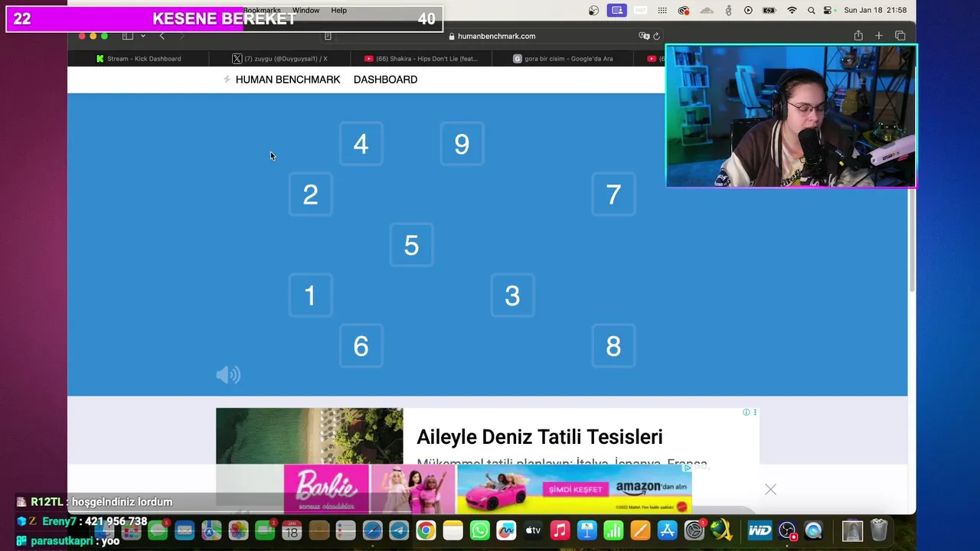Click number tile 1 in the game

pyautogui.click(x=310, y=295)
